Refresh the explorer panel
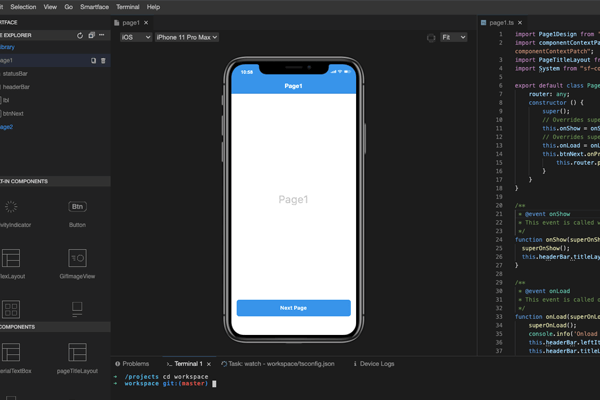The image size is (600, 400). coord(80,35)
